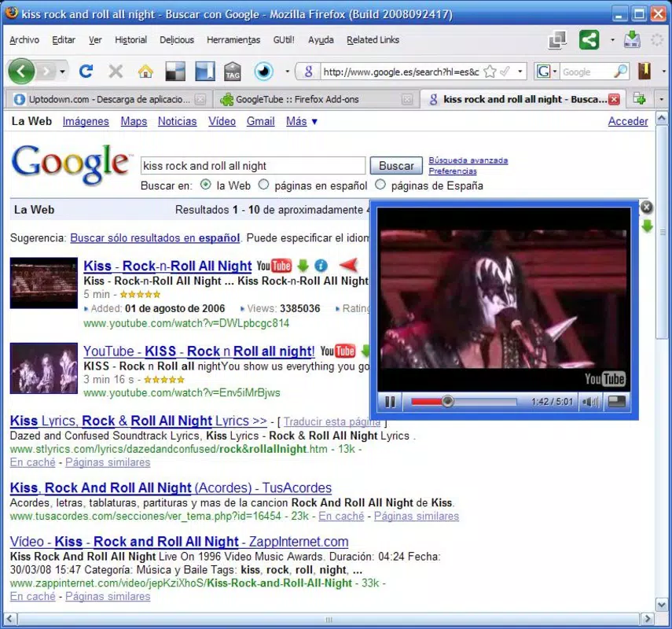Open the tab list dropdown arrow
Viewport: 672px width, 629px height.
[x=662, y=99]
